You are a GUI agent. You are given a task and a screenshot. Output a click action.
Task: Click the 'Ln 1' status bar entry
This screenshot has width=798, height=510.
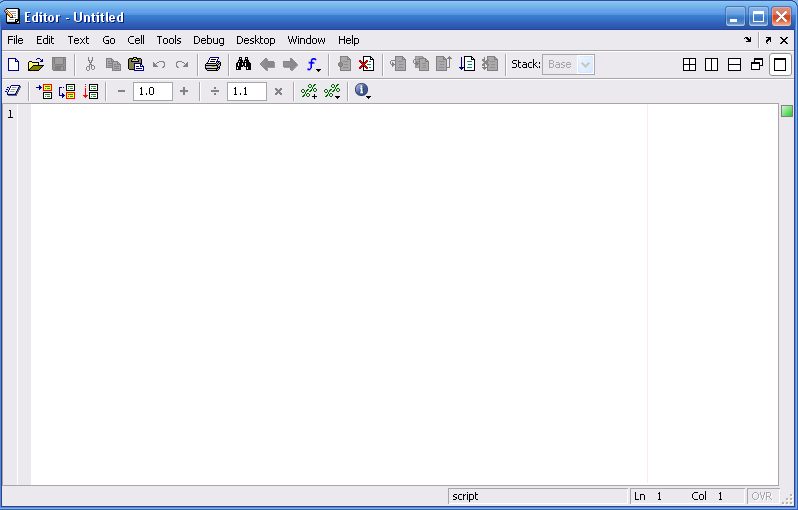[648, 496]
